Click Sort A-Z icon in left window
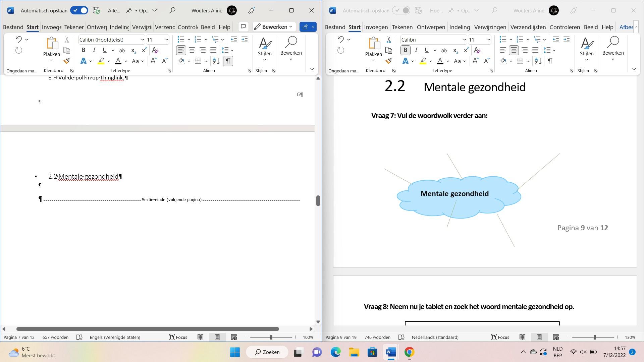Viewport: 644px width, 362px height. pyautogui.click(x=216, y=61)
